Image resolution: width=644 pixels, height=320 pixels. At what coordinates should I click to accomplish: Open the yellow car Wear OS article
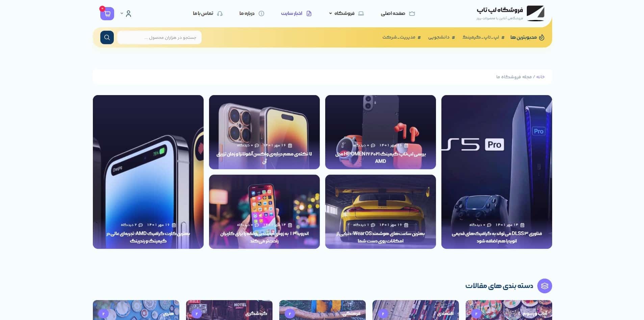tap(380, 212)
